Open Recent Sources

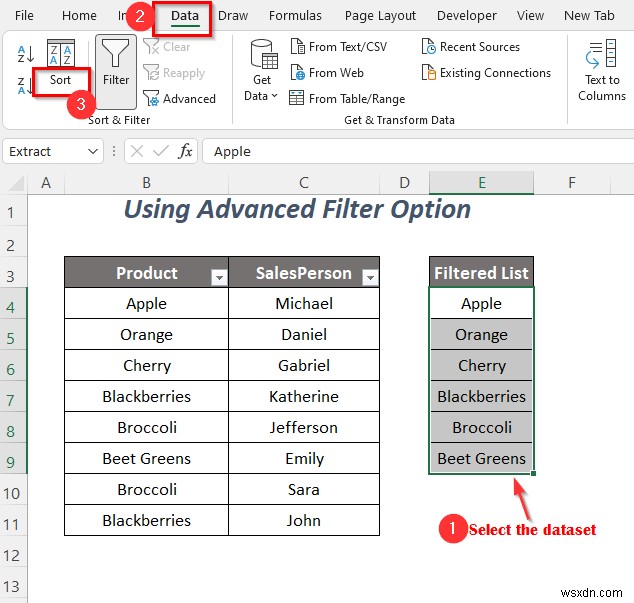pyautogui.click(x=471, y=47)
